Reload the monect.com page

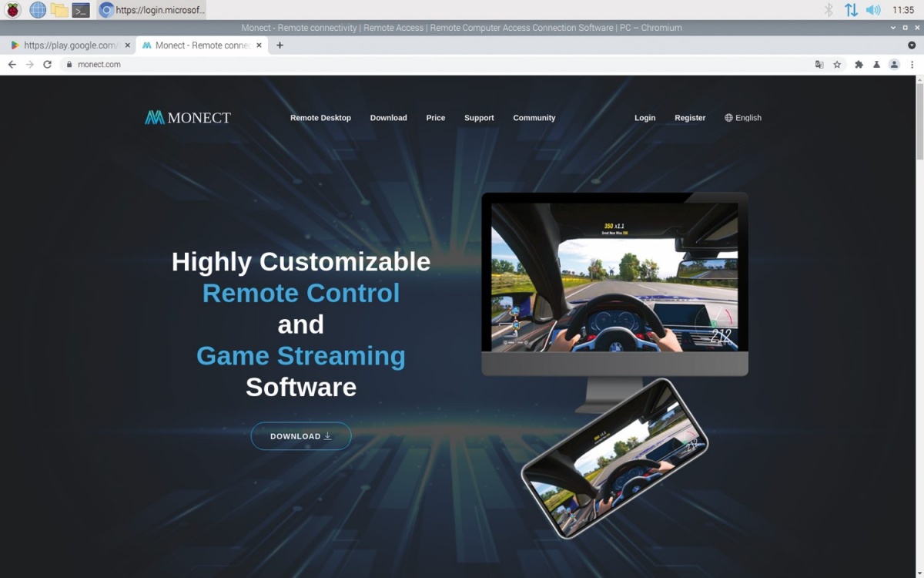point(47,65)
